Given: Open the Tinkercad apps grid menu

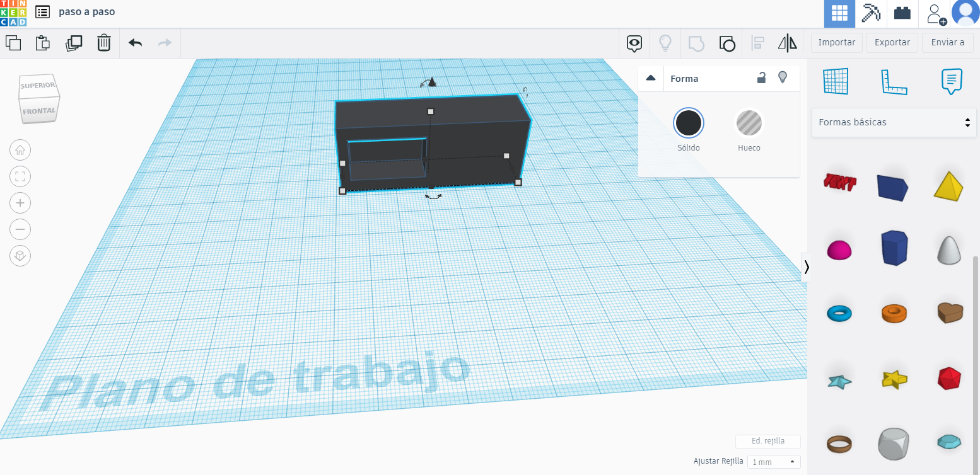Looking at the screenshot, I should tap(839, 13).
